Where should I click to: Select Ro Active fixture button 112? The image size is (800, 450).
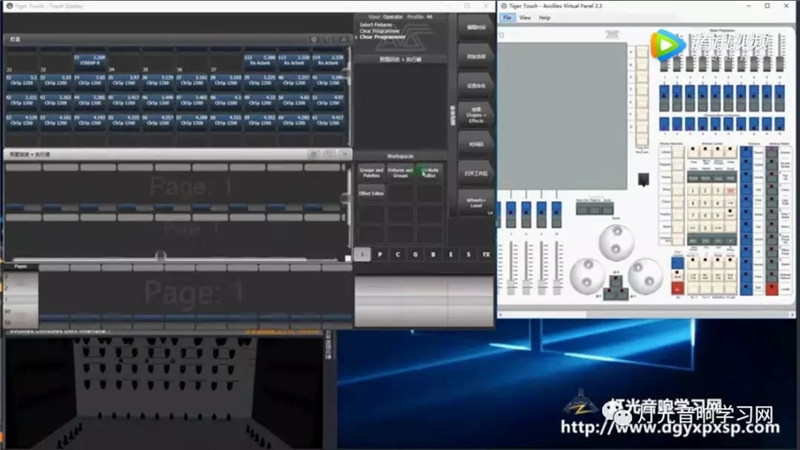tap(260, 61)
